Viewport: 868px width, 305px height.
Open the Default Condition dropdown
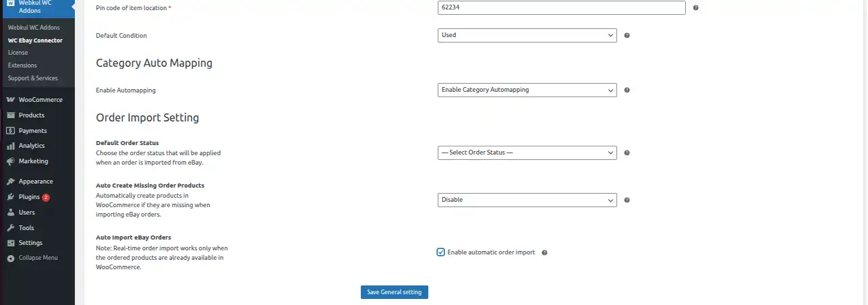pos(527,35)
